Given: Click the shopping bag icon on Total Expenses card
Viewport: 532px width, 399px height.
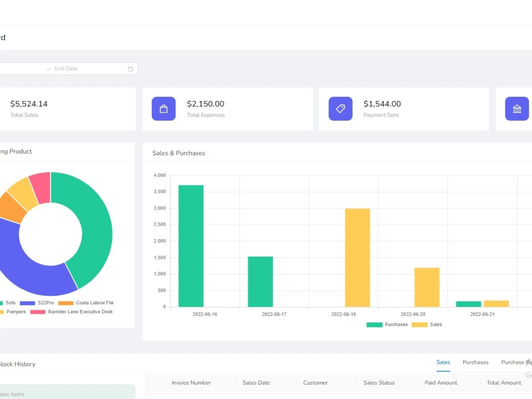Looking at the screenshot, I should point(163,109).
